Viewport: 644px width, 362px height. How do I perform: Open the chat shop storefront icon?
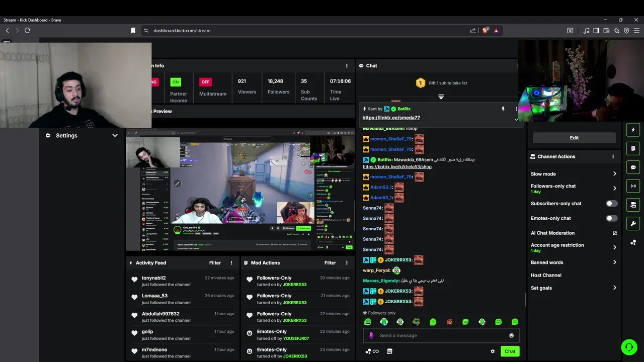pos(389,351)
